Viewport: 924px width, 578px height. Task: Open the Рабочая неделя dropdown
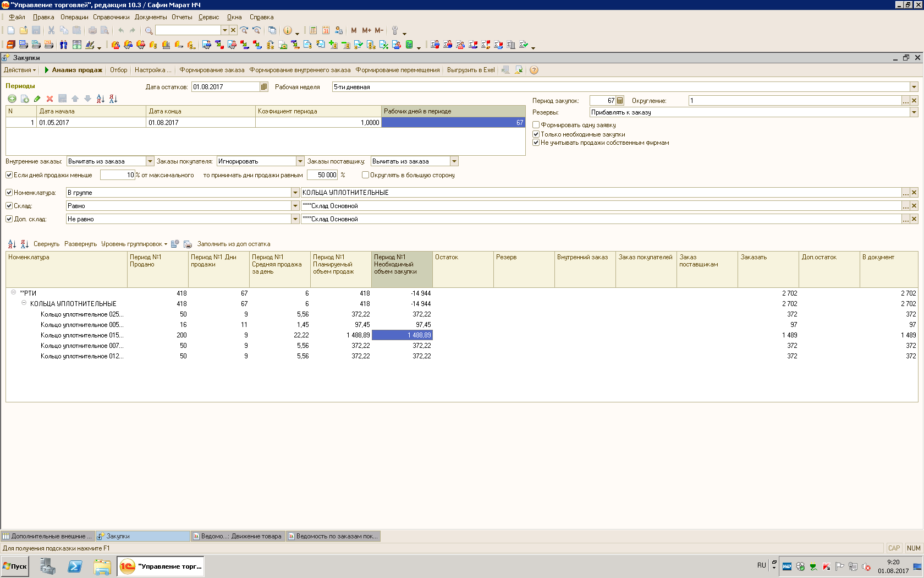pyautogui.click(x=914, y=86)
